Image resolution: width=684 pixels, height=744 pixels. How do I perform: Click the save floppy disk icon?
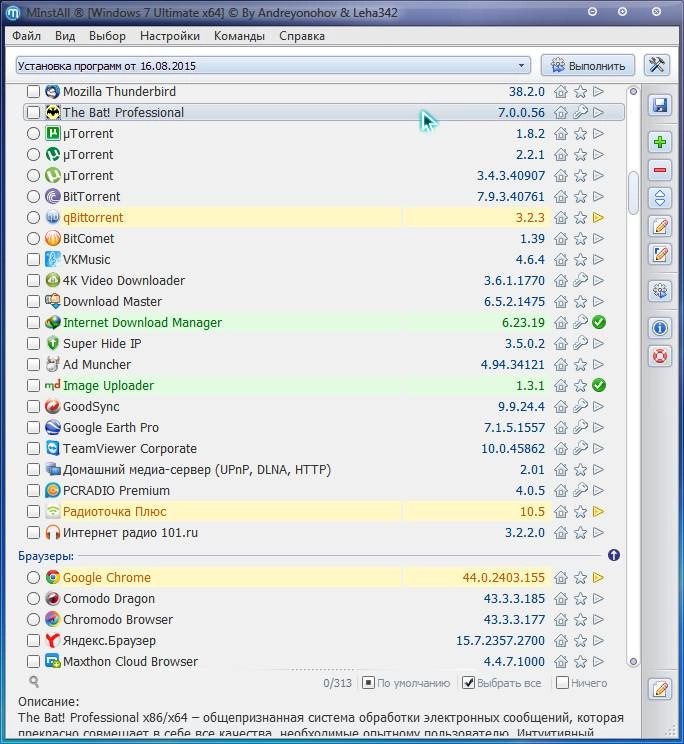[660, 105]
